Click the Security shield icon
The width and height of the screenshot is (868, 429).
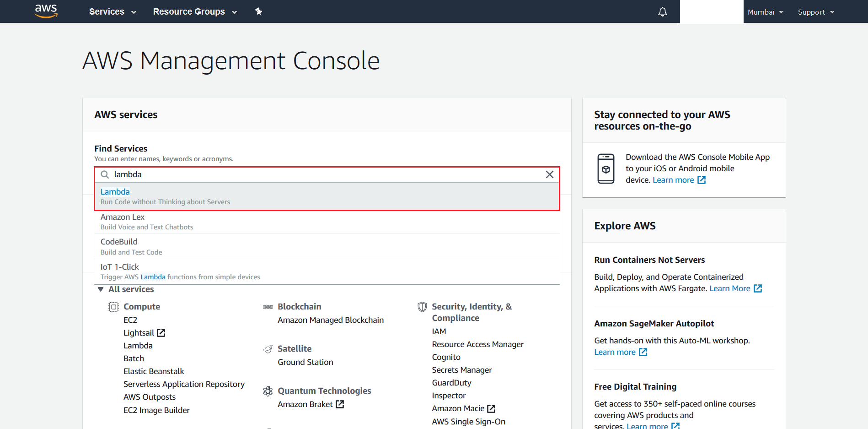422,307
